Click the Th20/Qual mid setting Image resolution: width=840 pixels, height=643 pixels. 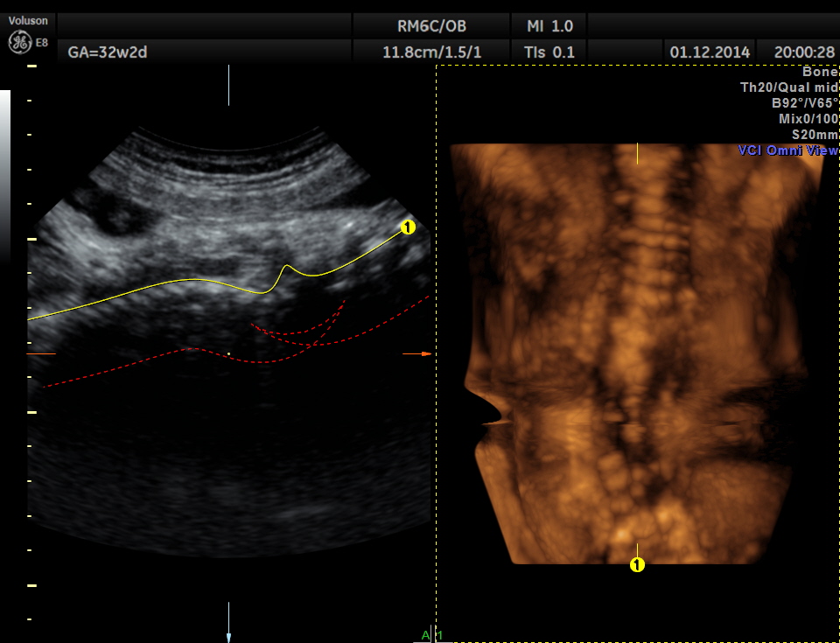(789, 87)
